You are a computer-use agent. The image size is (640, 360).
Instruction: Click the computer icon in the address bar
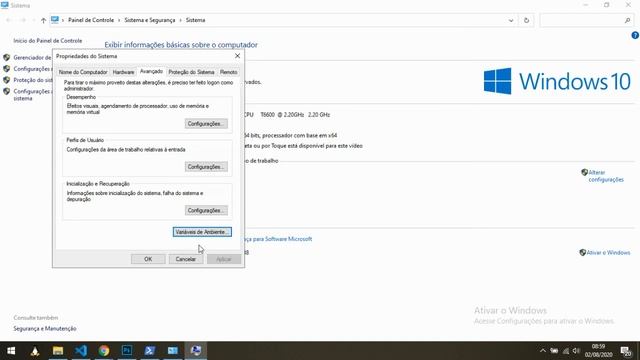[x=55, y=20]
